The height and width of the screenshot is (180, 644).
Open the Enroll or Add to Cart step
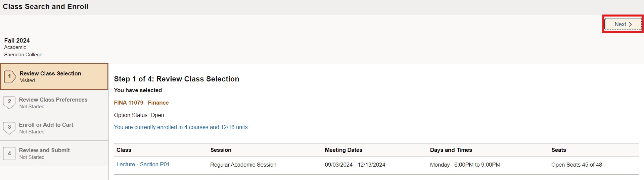tap(46, 125)
